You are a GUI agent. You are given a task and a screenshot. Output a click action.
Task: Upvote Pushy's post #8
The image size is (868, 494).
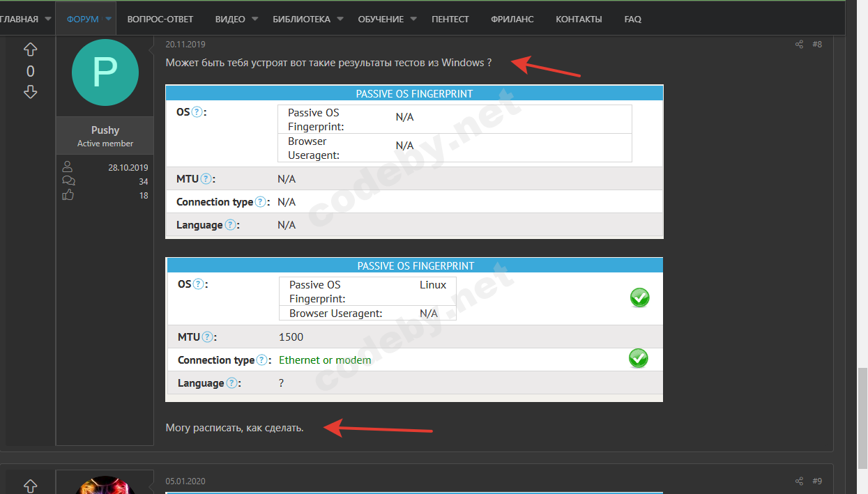coord(30,49)
